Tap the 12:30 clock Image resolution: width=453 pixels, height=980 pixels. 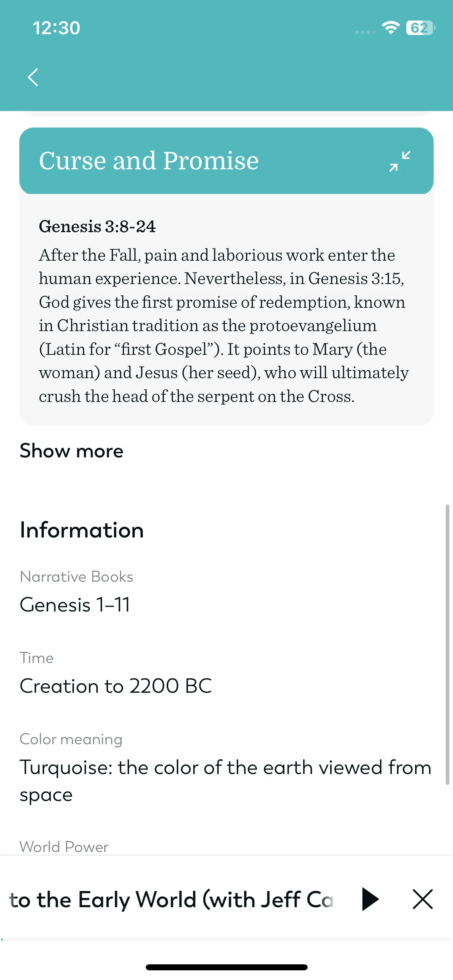click(x=56, y=28)
